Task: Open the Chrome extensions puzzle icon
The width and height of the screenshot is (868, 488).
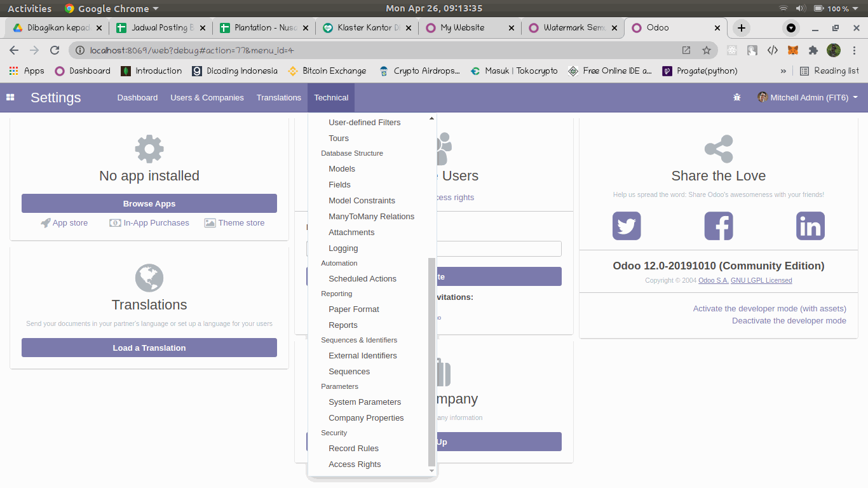Action: point(813,50)
